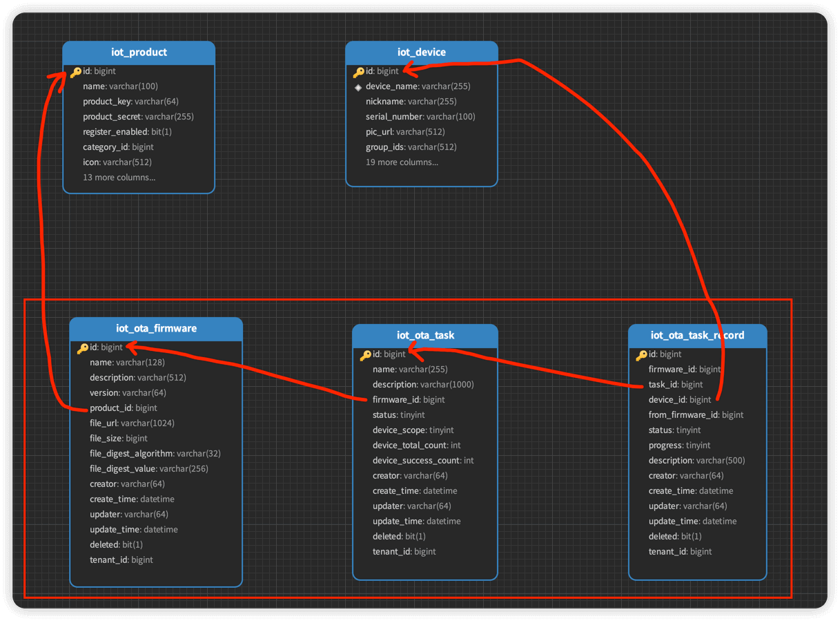Select the iot_device table header
Viewport: 840px width, 621px height.
[421, 52]
